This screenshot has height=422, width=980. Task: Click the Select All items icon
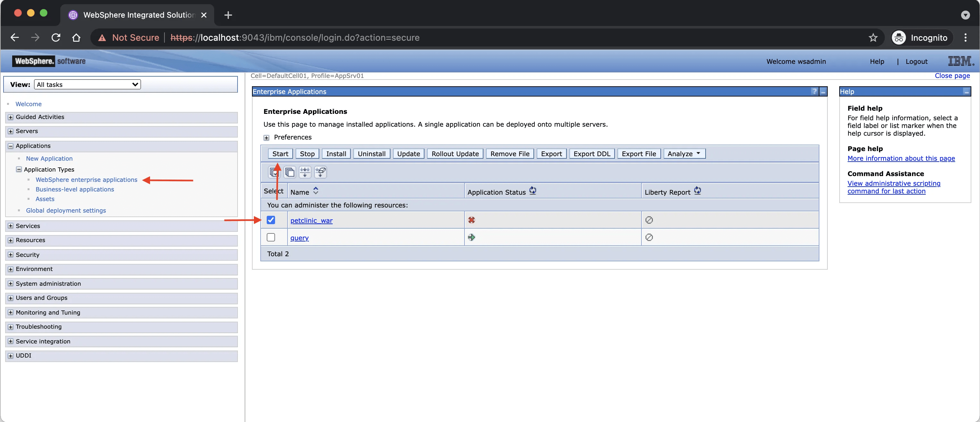(274, 172)
